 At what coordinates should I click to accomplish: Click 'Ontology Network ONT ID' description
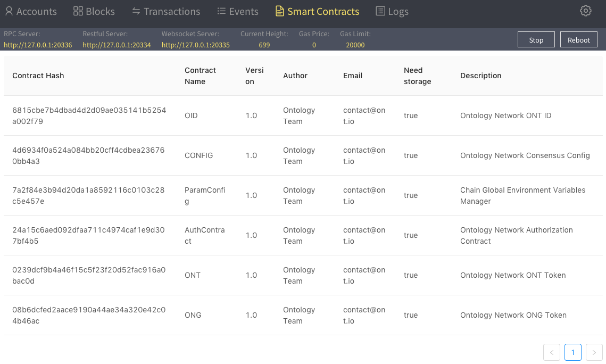(505, 115)
